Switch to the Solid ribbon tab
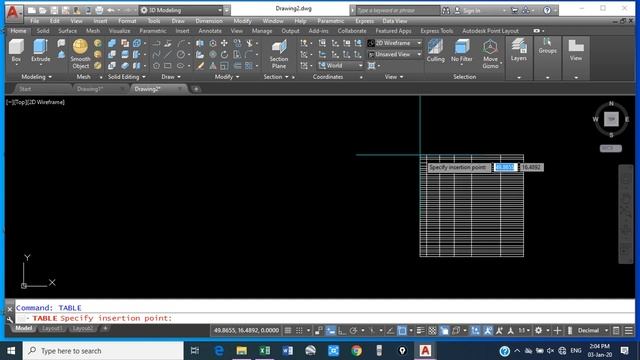 point(43,31)
